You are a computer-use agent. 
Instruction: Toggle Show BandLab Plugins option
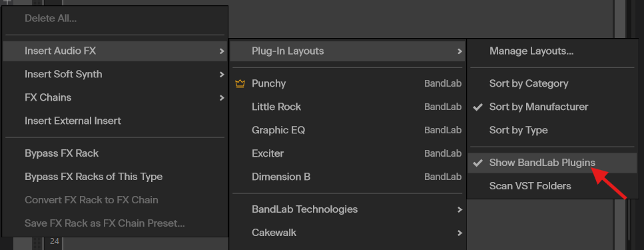pos(552,163)
